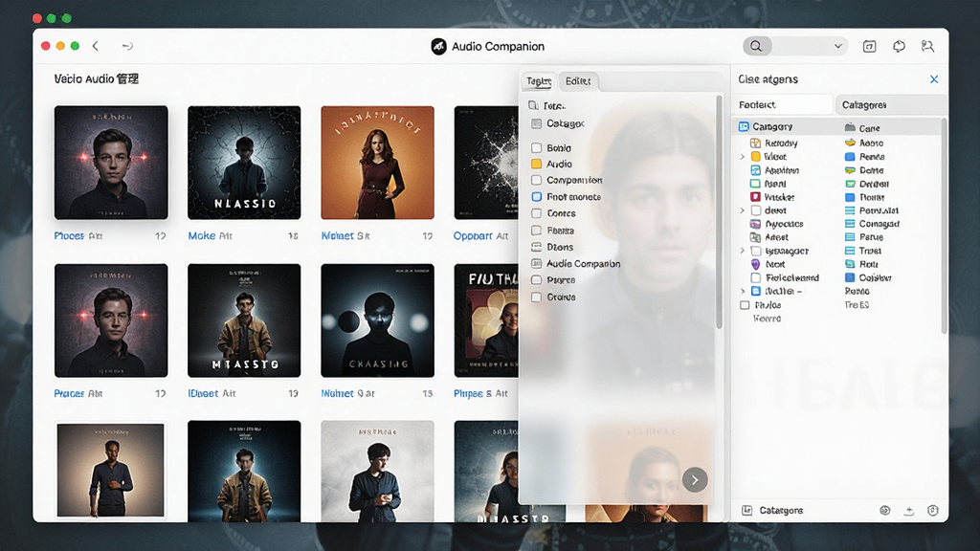Click the solid blue square in the third right-column row
The height and width of the screenshot is (551, 980).
[x=850, y=157]
